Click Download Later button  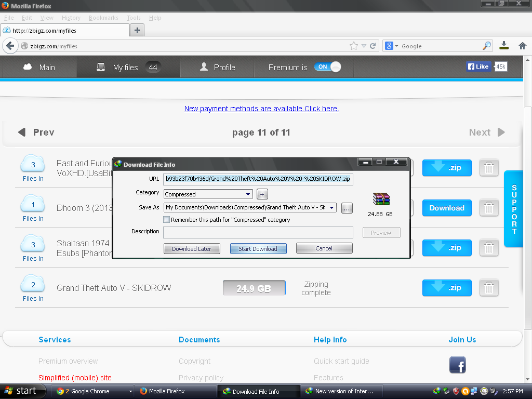(192, 249)
